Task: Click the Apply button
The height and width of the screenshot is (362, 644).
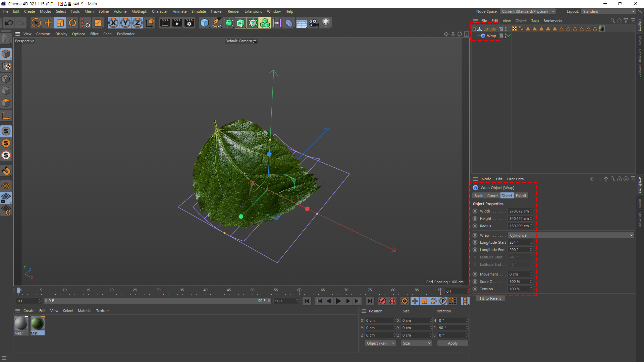Action: [452, 343]
